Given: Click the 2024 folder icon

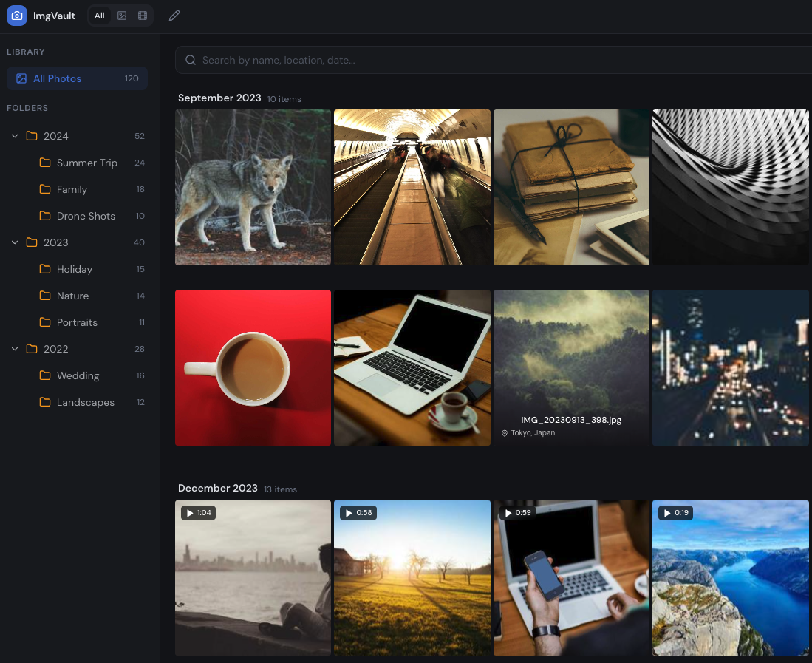Looking at the screenshot, I should [32, 136].
